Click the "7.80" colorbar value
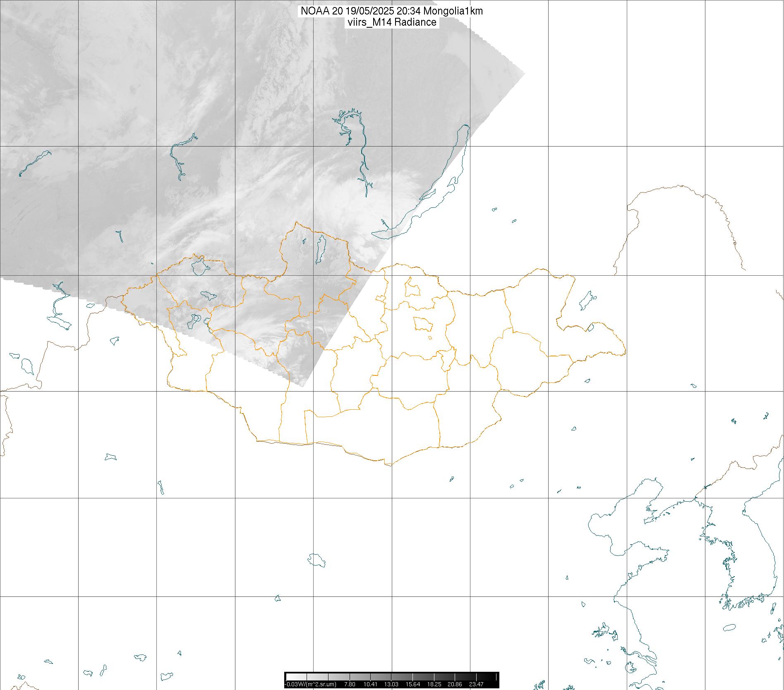 [x=350, y=685]
